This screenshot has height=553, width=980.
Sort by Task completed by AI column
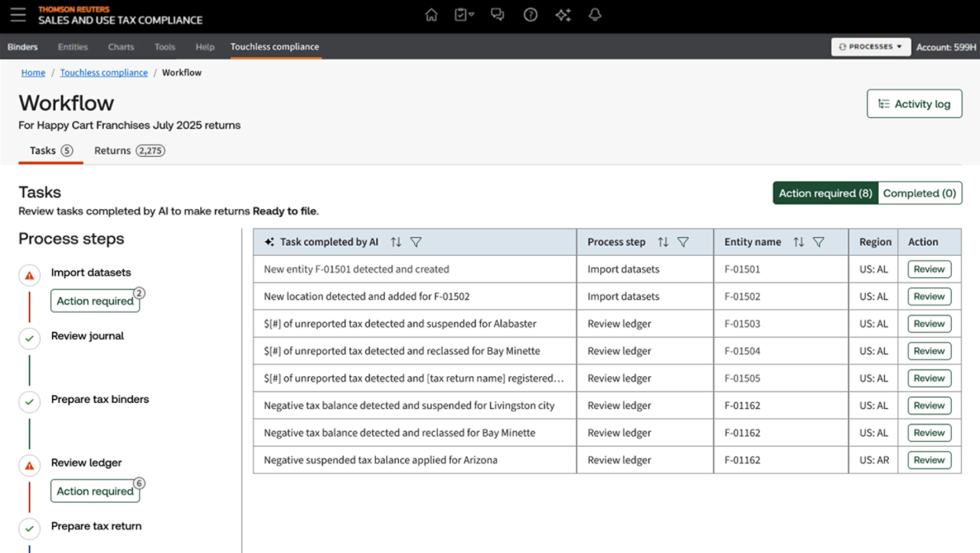point(396,242)
